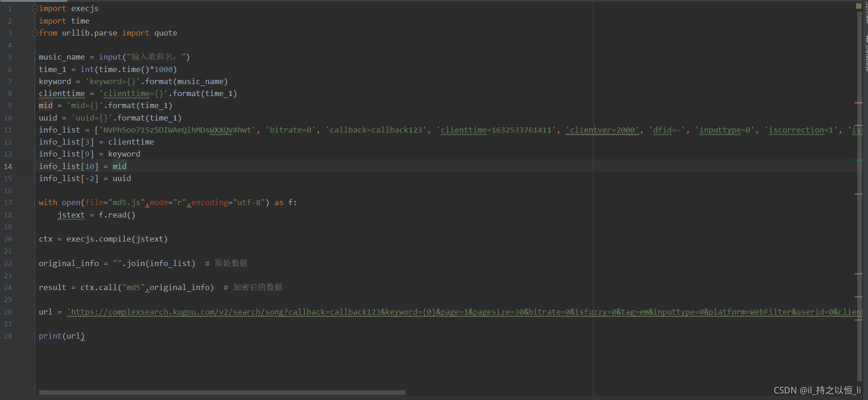Click line number 14 in the gutter
This screenshot has width=868, height=400.
coord(8,166)
